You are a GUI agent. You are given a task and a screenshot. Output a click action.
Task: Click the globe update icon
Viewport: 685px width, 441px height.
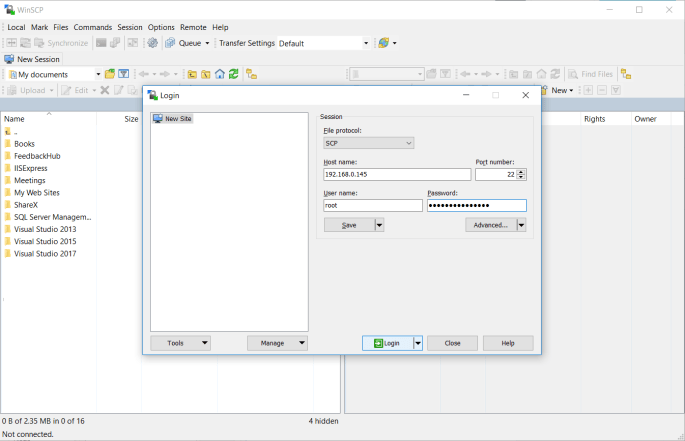coord(384,43)
